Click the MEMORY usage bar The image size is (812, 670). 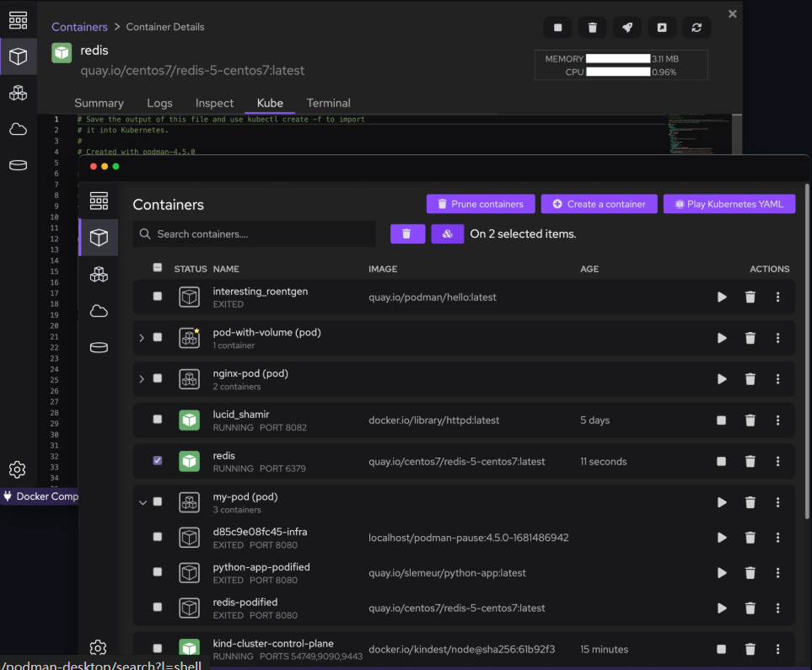pos(618,58)
